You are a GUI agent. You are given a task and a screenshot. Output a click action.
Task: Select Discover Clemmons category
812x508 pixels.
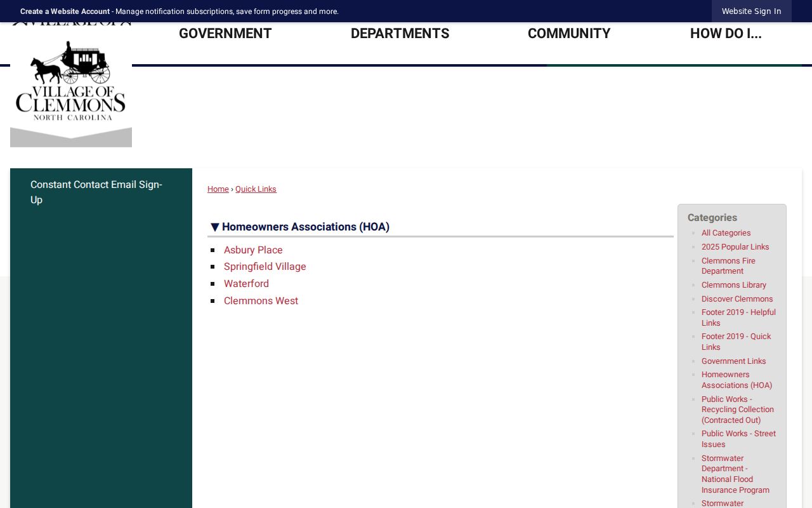pyautogui.click(x=737, y=299)
